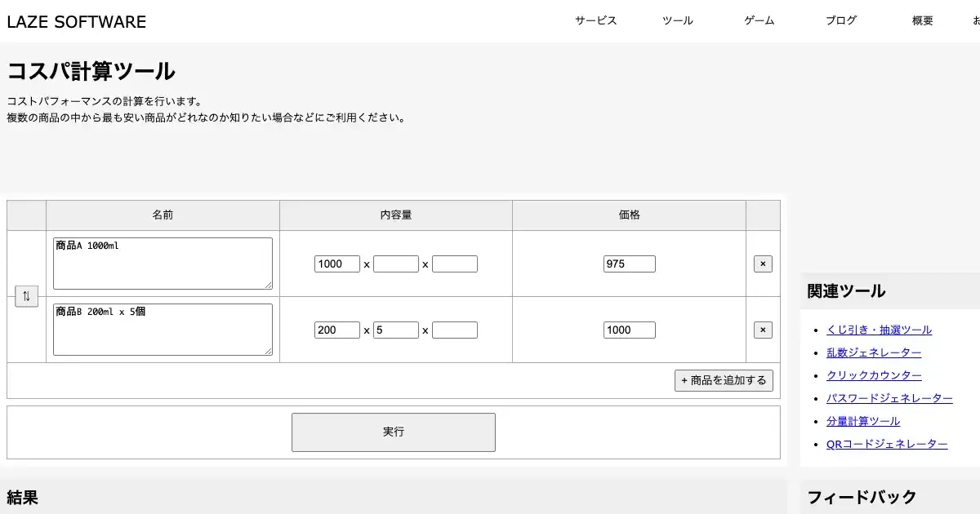Open the サービス menu
The image size is (980, 514).
(595, 21)
